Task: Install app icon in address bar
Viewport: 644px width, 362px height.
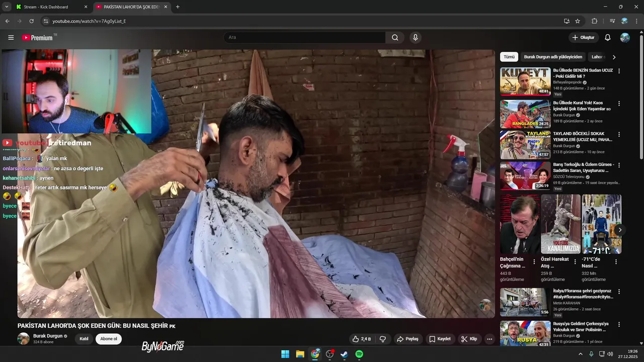Action: pyautogui.click(x=567, y=21)
